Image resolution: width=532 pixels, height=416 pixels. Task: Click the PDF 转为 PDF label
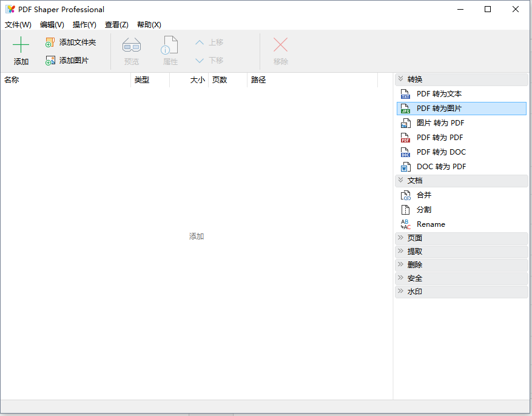[x=440, y=138]
